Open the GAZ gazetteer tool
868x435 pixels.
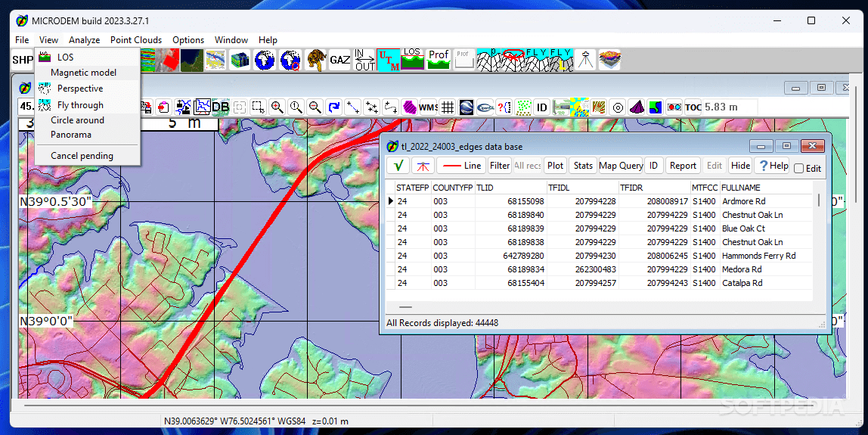coord(340,59)
